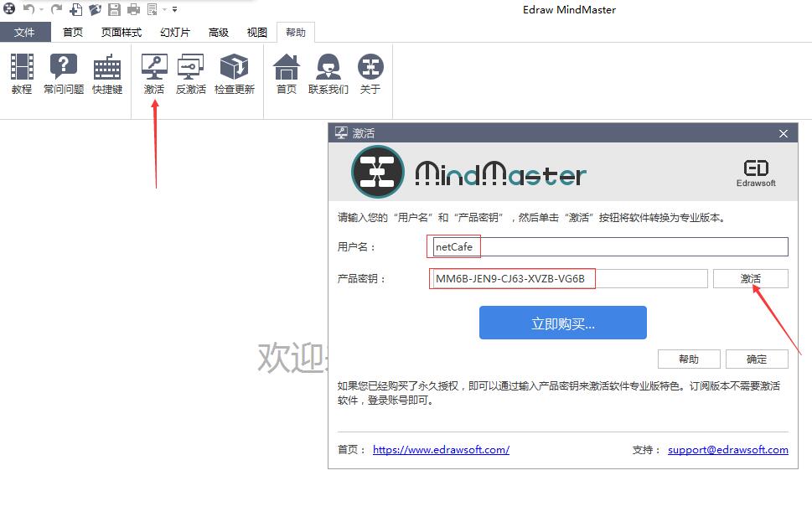Open the 文件 file menu
This screenshot has height=517, width=812.
point(25,33)
